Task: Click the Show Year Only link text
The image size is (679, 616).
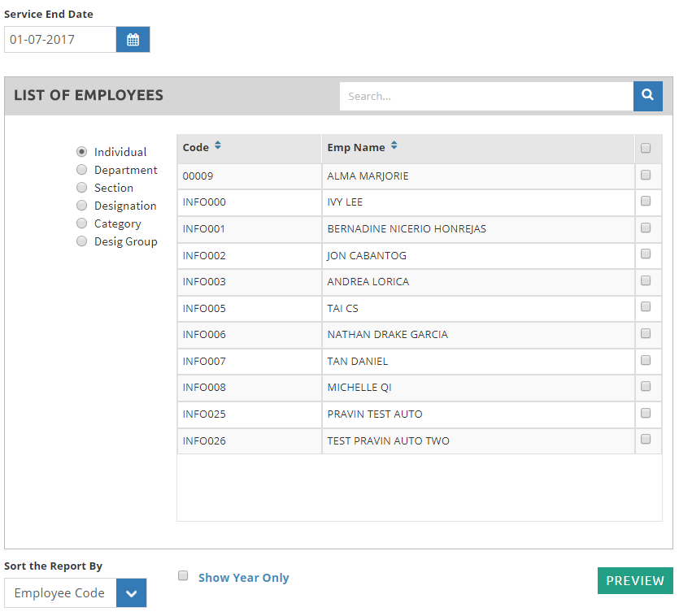Action: (x=243, y=578)
